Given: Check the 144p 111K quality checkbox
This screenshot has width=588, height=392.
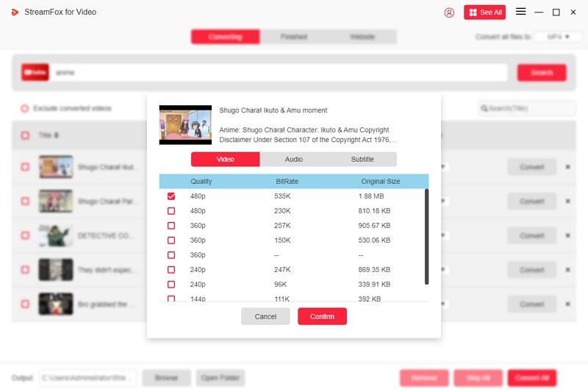Looking at the screenshot, I should coord(171,299).
